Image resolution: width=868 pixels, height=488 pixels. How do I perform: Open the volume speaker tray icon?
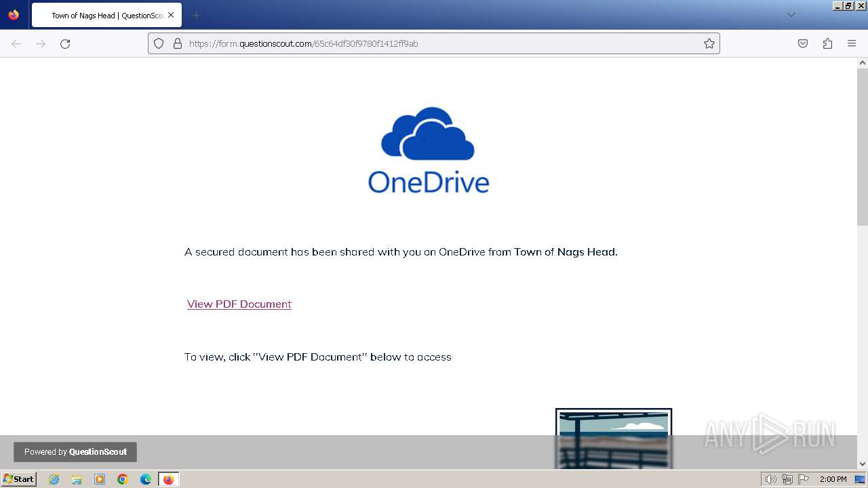(771, 479)
